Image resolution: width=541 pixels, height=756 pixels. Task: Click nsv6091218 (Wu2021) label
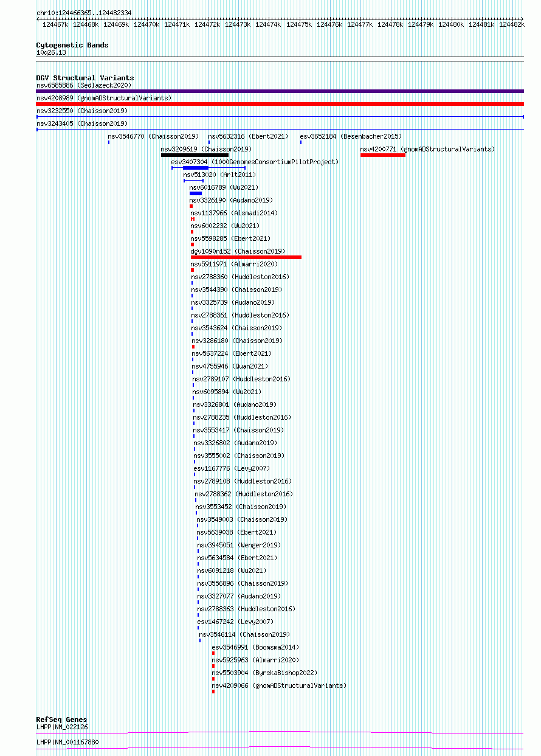coord(232,571)
